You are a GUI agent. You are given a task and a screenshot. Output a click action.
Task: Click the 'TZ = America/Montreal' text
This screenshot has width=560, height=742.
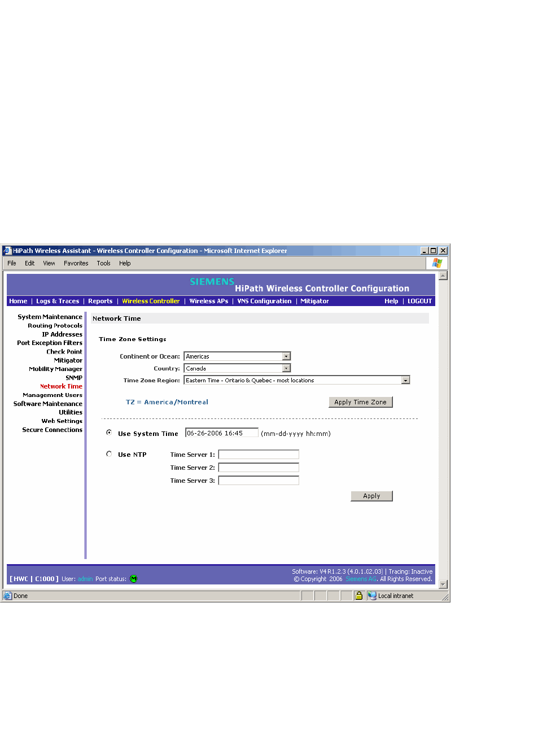click(167, 402)
